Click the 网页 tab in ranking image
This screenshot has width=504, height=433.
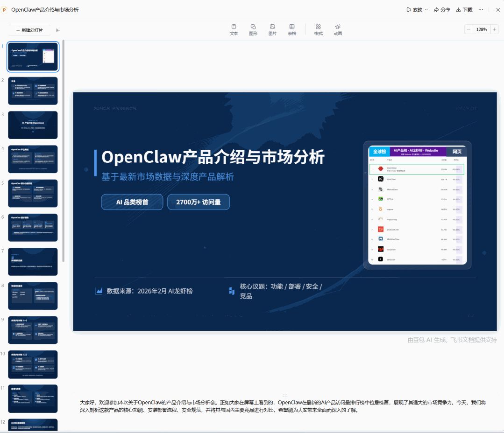click(457, 152)
